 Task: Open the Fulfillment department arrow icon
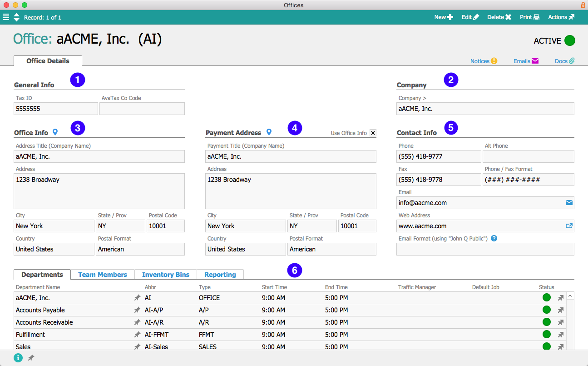click(561, 335)
